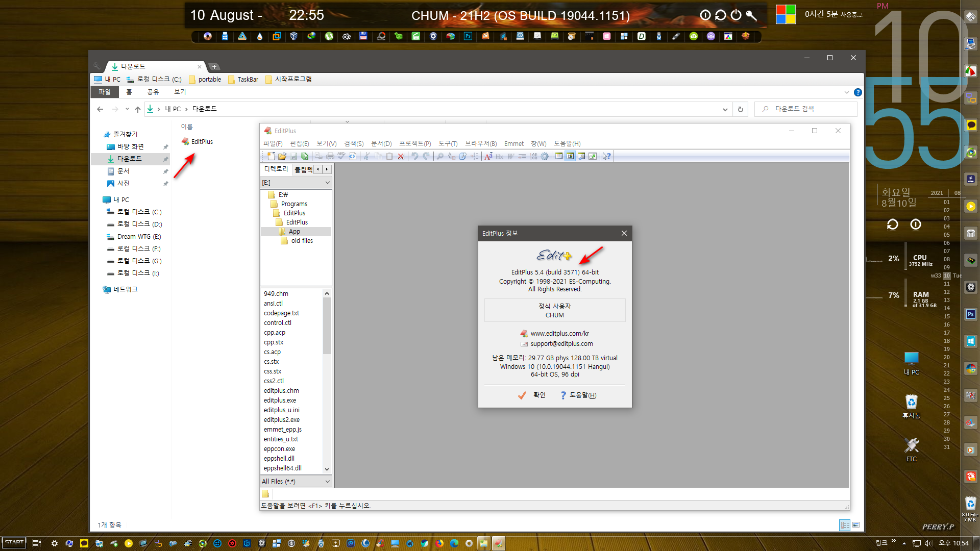The width and height of the screenshot is (980, 551).
Task: Click the New file icon in EditPlus toolbar
Action: click(271, 156)
